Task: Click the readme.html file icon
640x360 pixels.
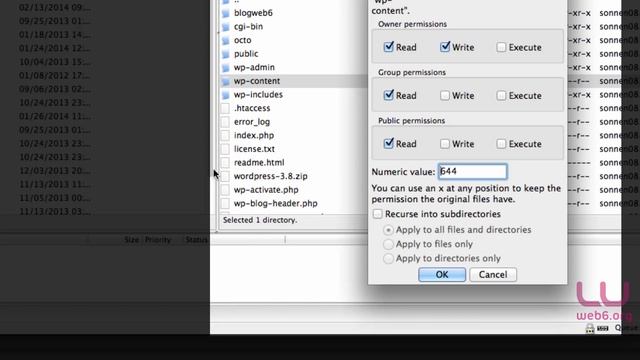Action: pyautogui.click(x=225, y=163)
